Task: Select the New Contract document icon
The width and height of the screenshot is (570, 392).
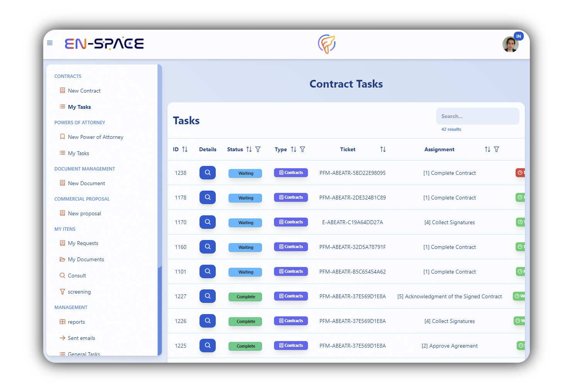Action: (x=63, y=90)
